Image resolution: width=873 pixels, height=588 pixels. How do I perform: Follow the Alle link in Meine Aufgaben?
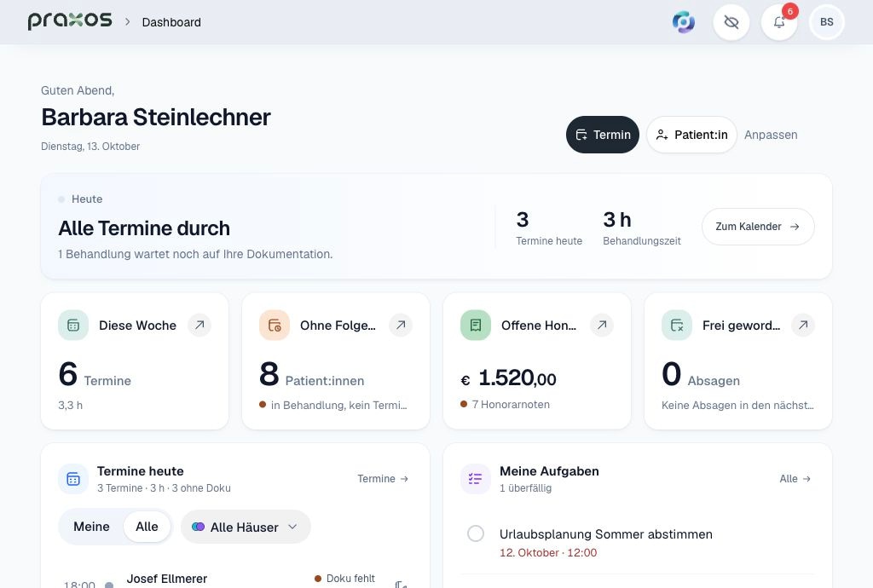click(x=795, y=478)
